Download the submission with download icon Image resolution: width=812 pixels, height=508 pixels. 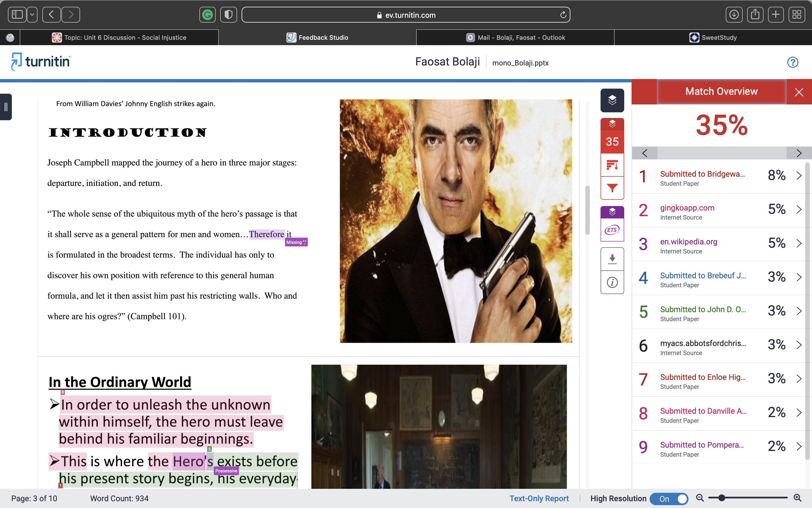(612, 259)
